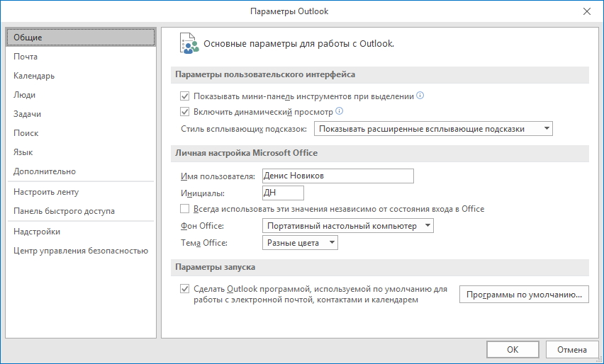
Task: Go to the Люди section
Action: click(x=81, y=95)
